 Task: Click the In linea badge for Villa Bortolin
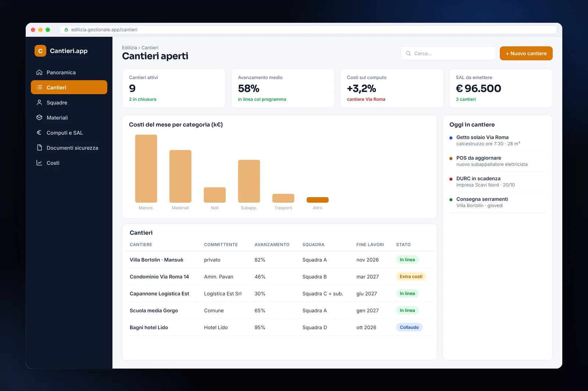[407, 260]
